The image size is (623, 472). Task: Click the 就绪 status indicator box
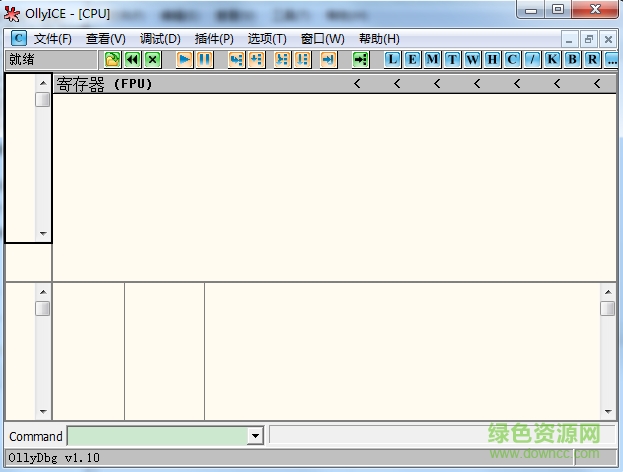pyautogui.click(x=51, y=60)
